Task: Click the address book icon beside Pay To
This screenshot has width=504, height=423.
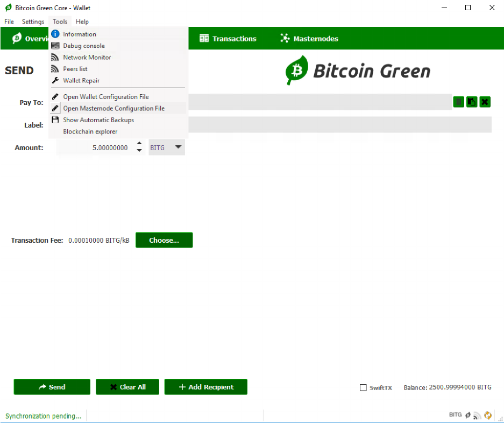Action: tap(459, 102)
